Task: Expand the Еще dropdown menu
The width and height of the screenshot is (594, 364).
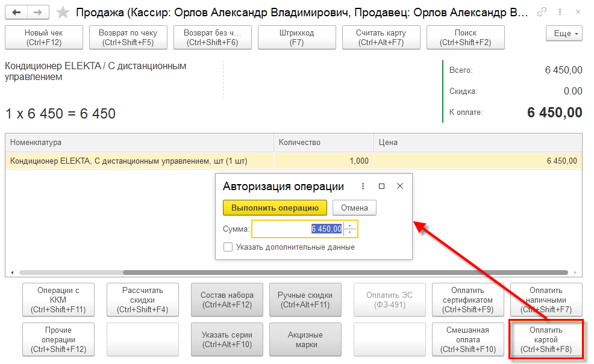Action: (x=564, y=34)
